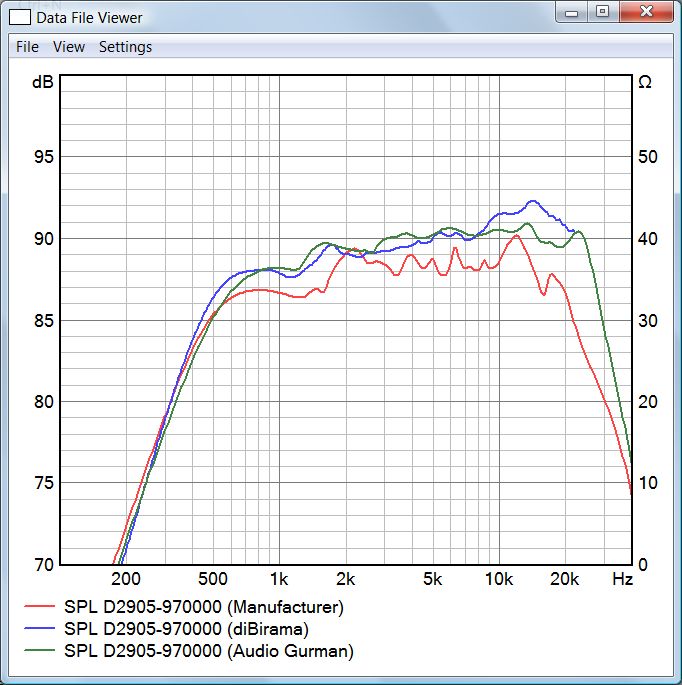Click the red Manufacturer legend line
Viewport: 682px width, 685px height.
pos(40,606)
